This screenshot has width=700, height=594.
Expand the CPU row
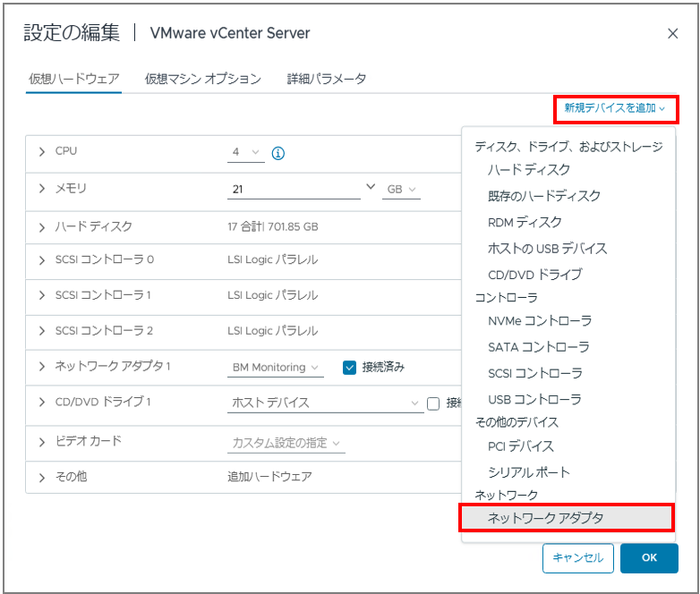pos(42,152)
